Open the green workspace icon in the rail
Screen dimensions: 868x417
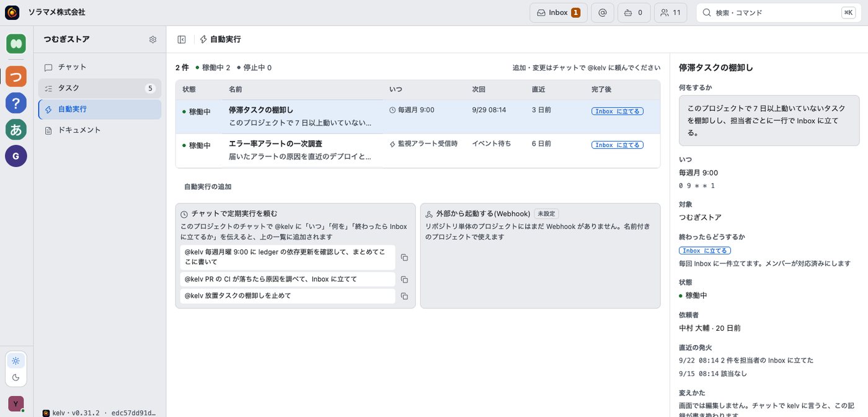point(16,44)
